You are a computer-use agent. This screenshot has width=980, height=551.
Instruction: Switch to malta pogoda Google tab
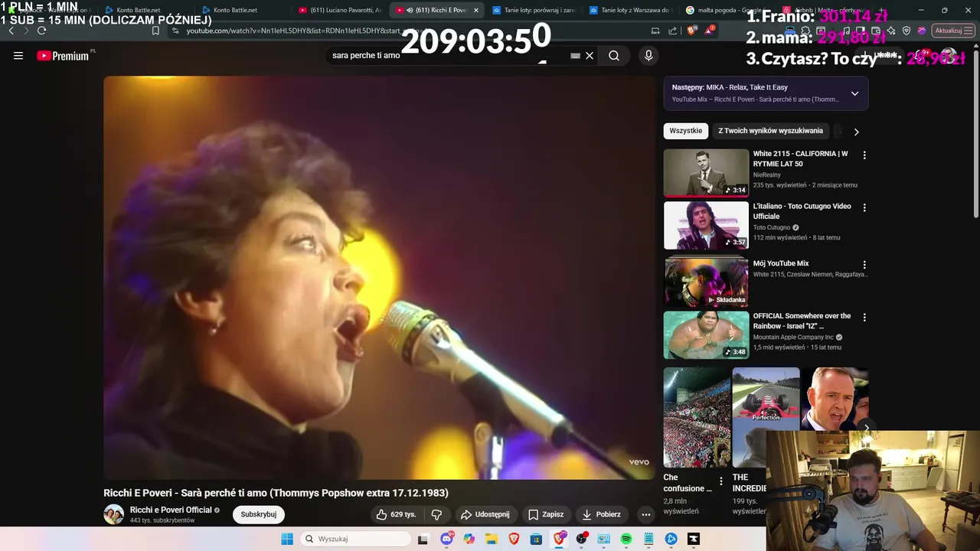click(727, 10)
